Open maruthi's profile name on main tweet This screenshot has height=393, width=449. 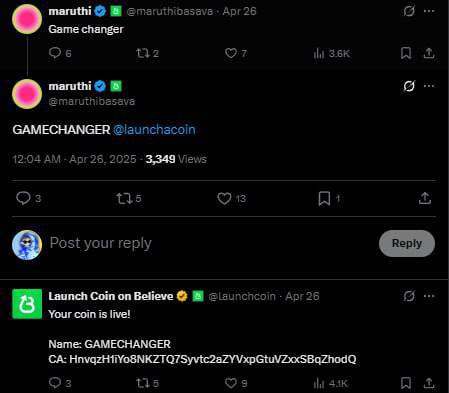coord(70,86)
